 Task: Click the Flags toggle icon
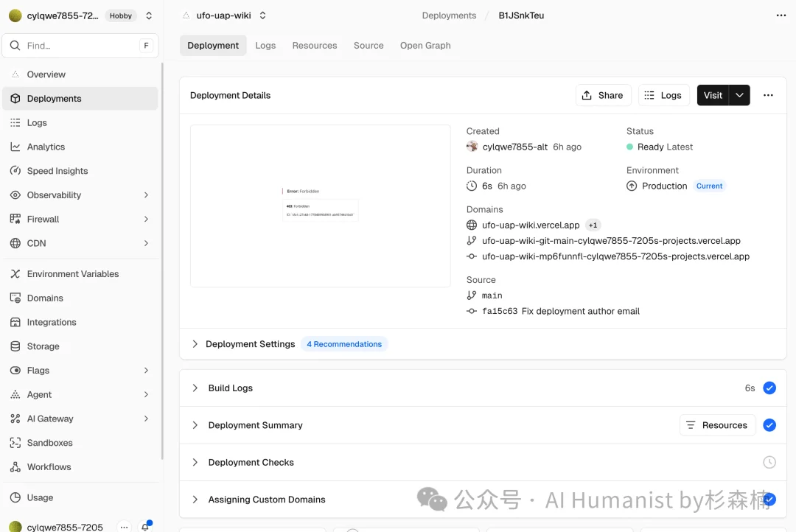pyautogui.click(x=15, y=370)
